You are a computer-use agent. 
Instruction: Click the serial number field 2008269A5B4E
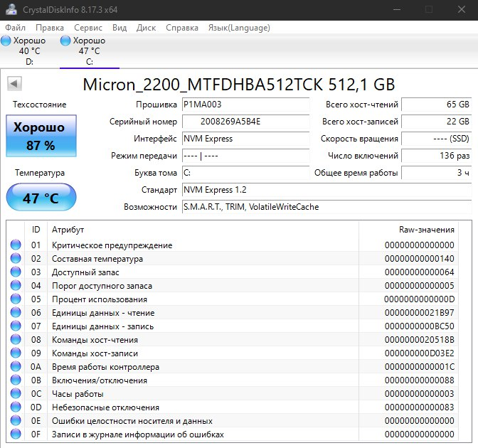[x=245, y=122]
